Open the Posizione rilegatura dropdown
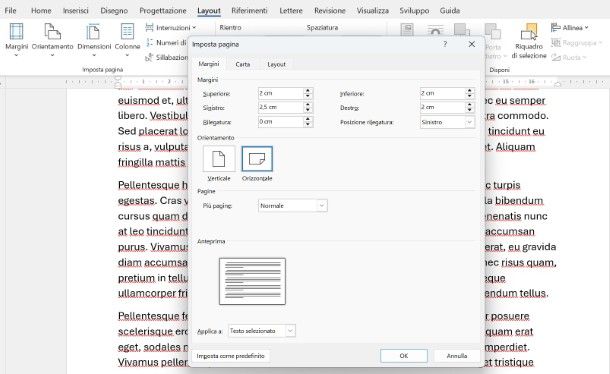 click(x=447, y=122)
